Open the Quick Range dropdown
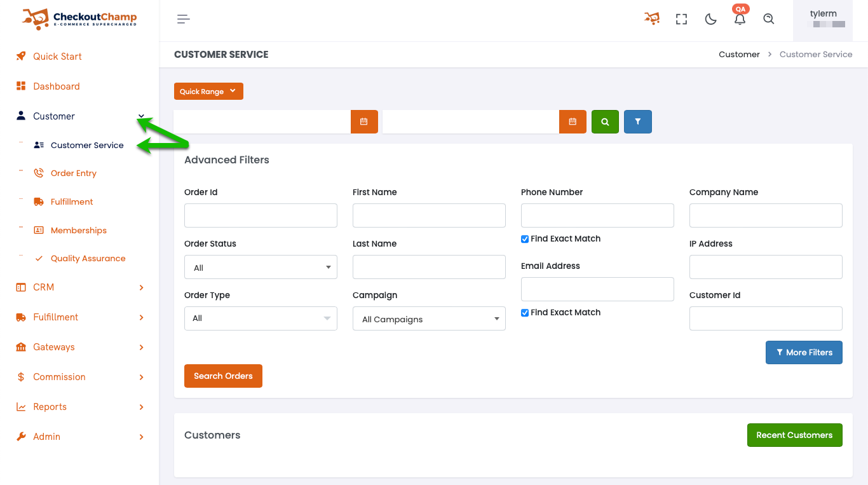The height and width of the screenshot is (485, 868). [208, 92]
